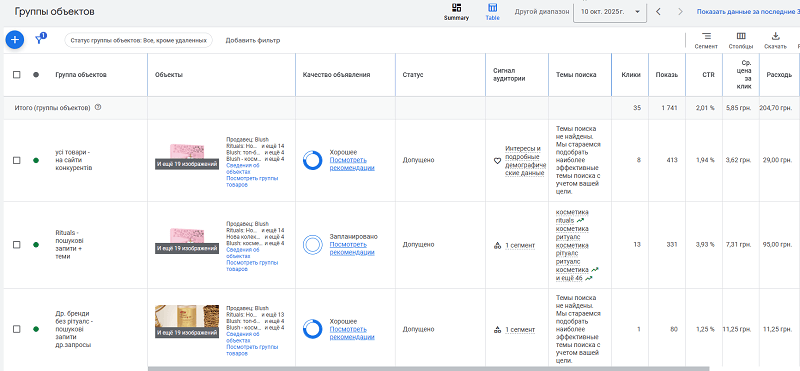Click the 3,93 % CTR cell
The image size is (800, 371).
pyautogui.click(x=706, y=245)
